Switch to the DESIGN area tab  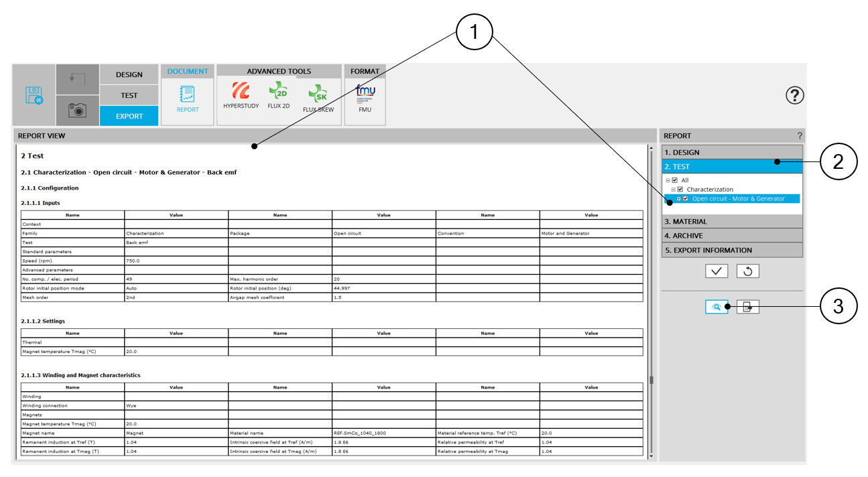[x=129, y=74]
